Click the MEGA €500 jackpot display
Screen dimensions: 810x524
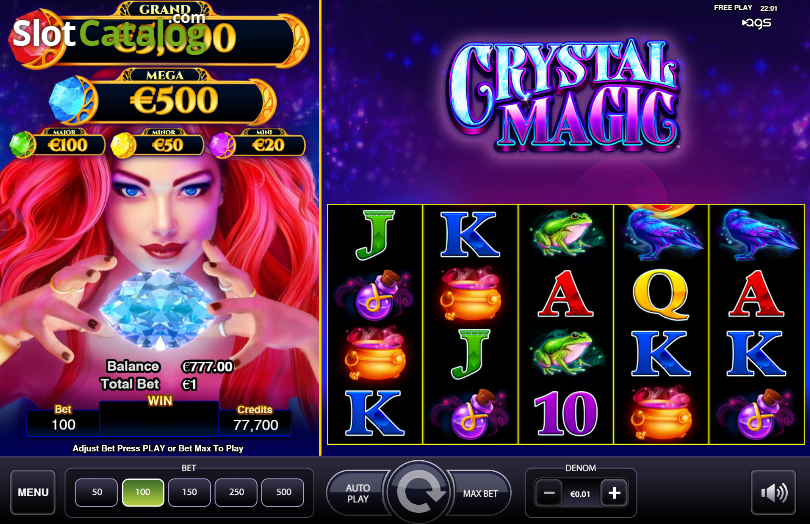176,100
